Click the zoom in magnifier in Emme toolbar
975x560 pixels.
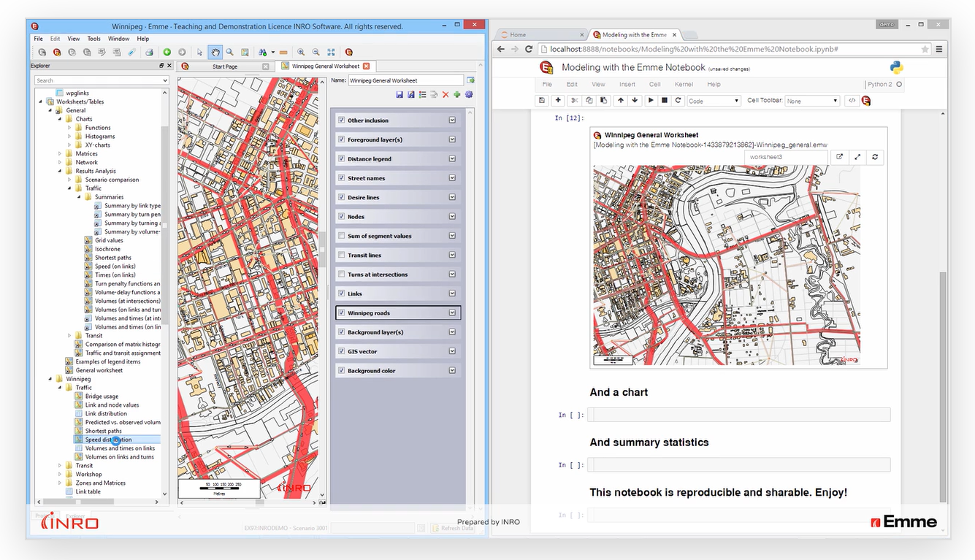[x=301, y=52]
